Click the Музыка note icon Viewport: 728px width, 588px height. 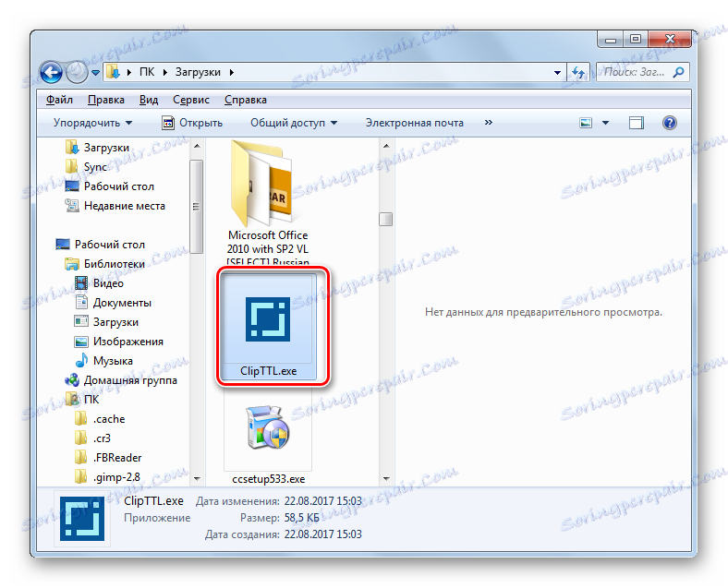coord(81,360)
